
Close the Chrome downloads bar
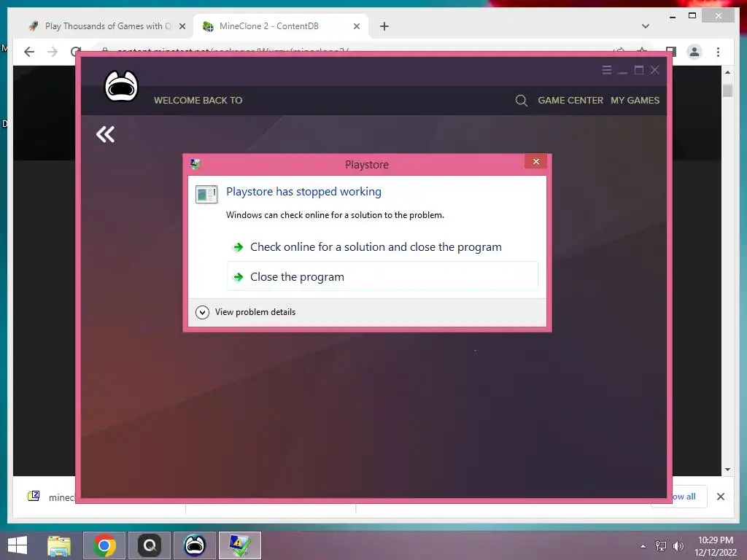tap(720, 497)
